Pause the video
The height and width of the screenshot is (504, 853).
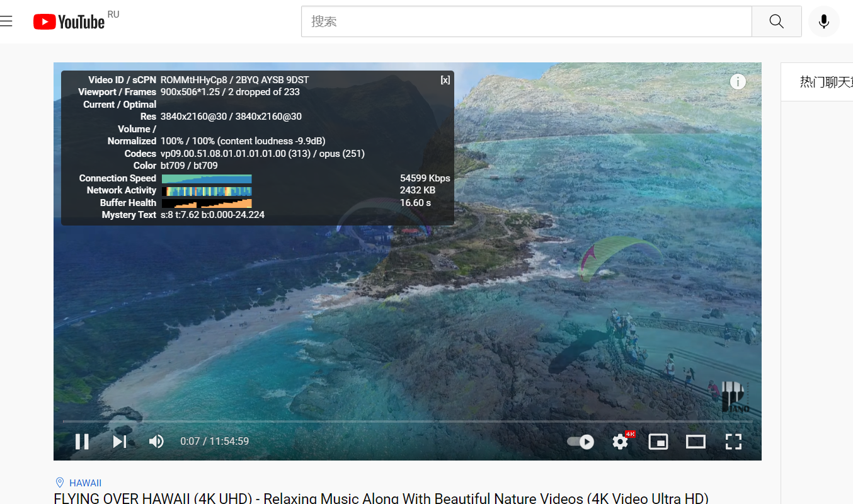coord(82,441)
